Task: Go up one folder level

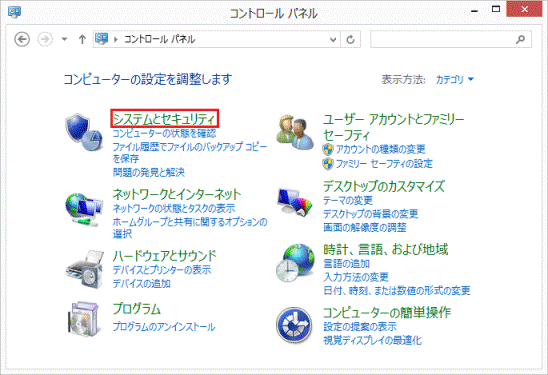Action: [x=82, y=39]
